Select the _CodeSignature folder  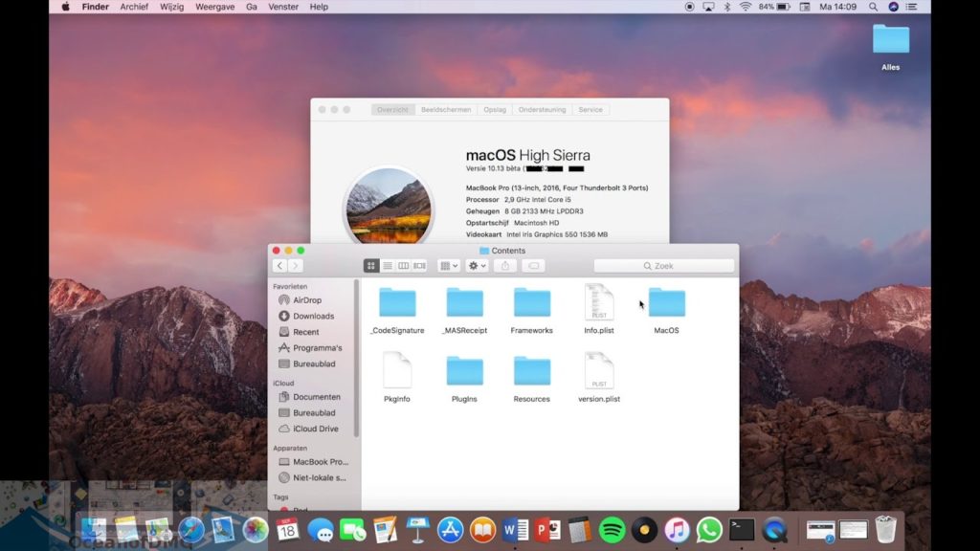pos(397,310)
